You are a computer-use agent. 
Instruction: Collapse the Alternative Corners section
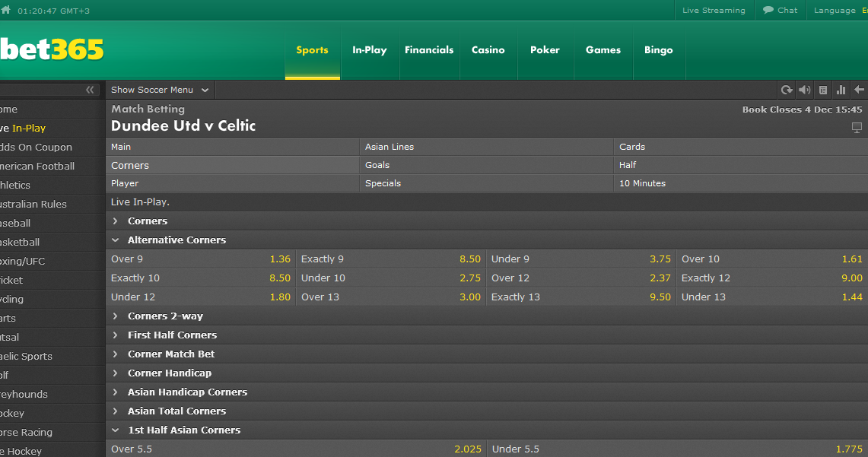[487, 240]
